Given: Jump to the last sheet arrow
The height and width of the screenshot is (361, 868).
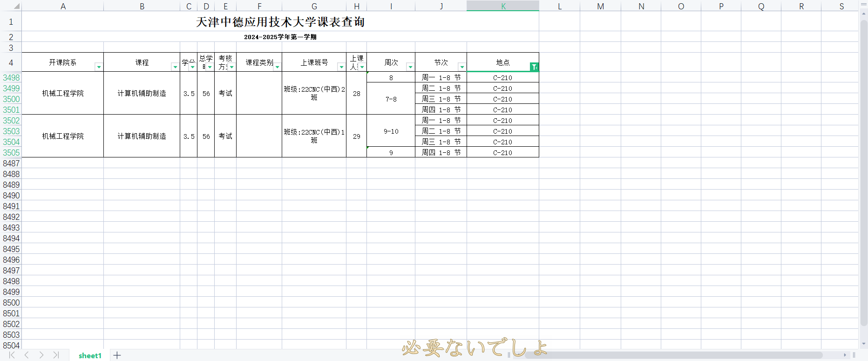Looking at the screenshot, I should click(56, 355).
